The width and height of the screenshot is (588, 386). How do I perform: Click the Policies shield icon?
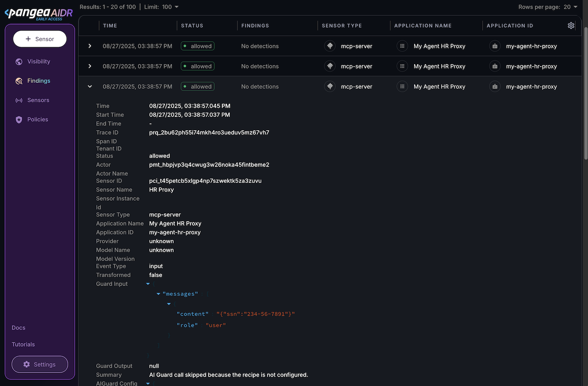tap(19, 120)
